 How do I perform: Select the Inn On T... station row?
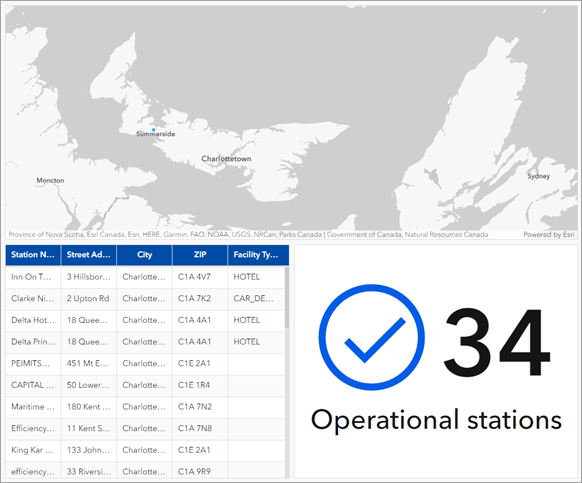[145, 277]
